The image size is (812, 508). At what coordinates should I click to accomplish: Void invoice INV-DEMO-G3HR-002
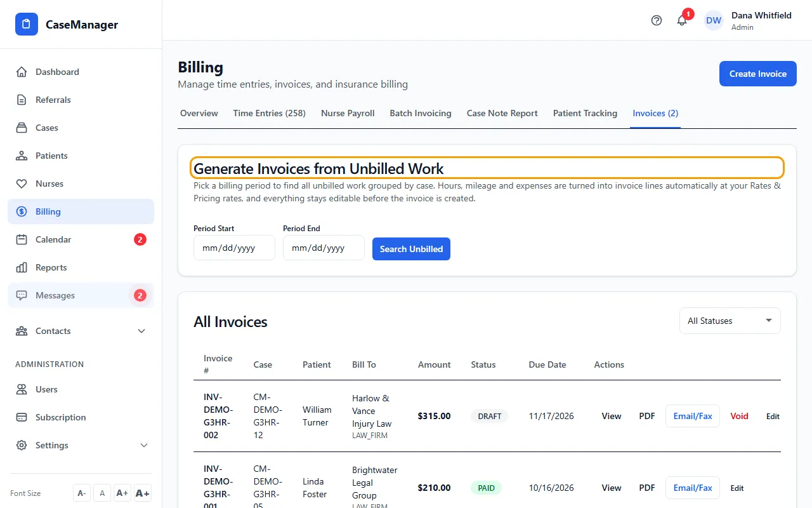pos(740,416)
